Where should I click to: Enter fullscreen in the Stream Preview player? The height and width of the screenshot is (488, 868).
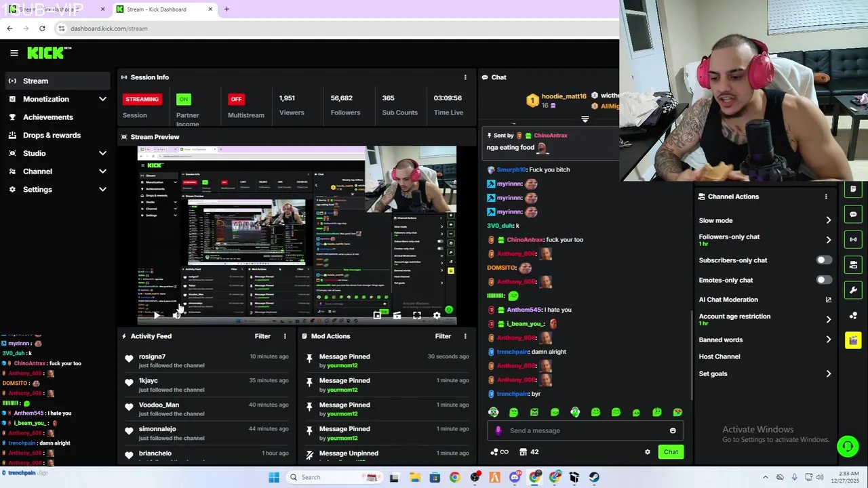[x=417, y=315]
